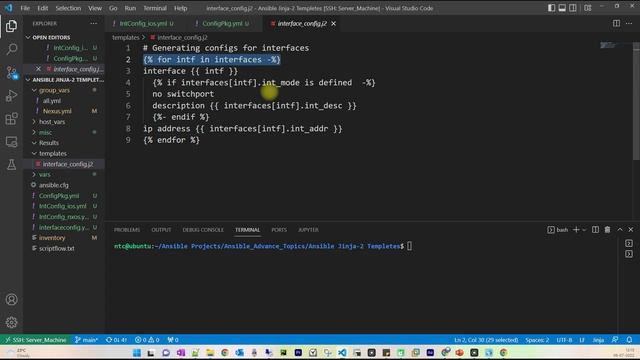The image size is (640, 360).
Task: Click the editor vertical scrollbar
Action: pos(636,101)
